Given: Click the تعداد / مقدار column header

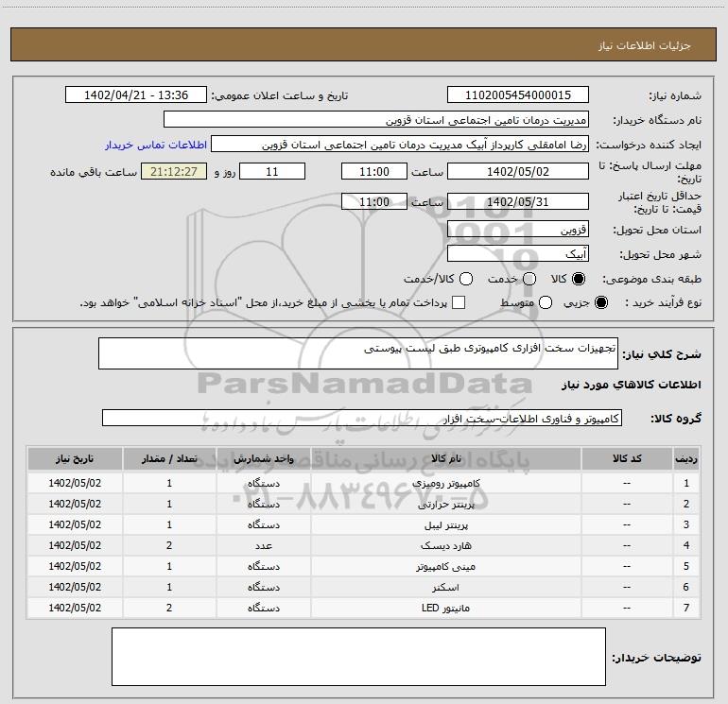Looking at the screenshot, I should coord(169,459).
